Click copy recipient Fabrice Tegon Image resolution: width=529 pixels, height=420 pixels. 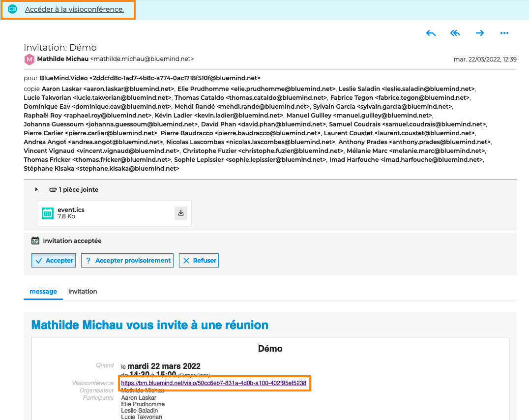coord(400,97)
